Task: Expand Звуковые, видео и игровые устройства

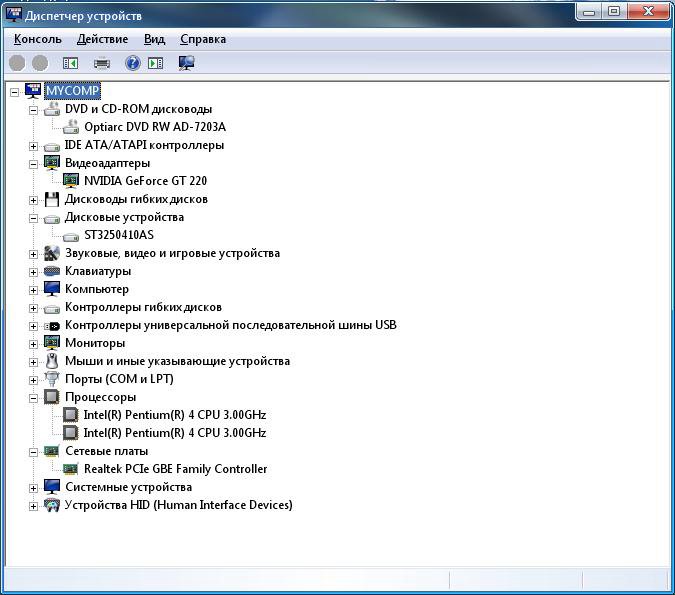Action: [33, 254]
